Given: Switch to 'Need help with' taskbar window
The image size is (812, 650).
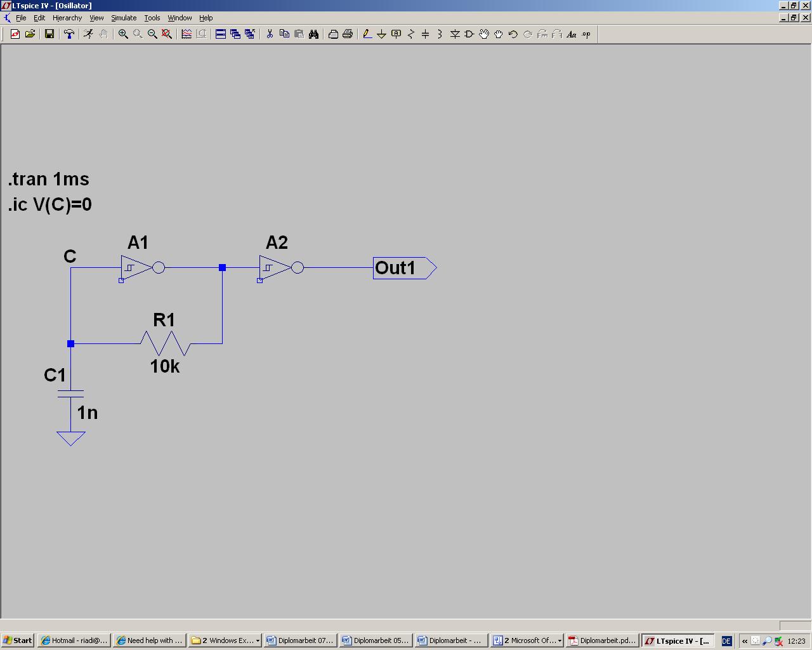Looking at the screenshot, I should 150,640.
